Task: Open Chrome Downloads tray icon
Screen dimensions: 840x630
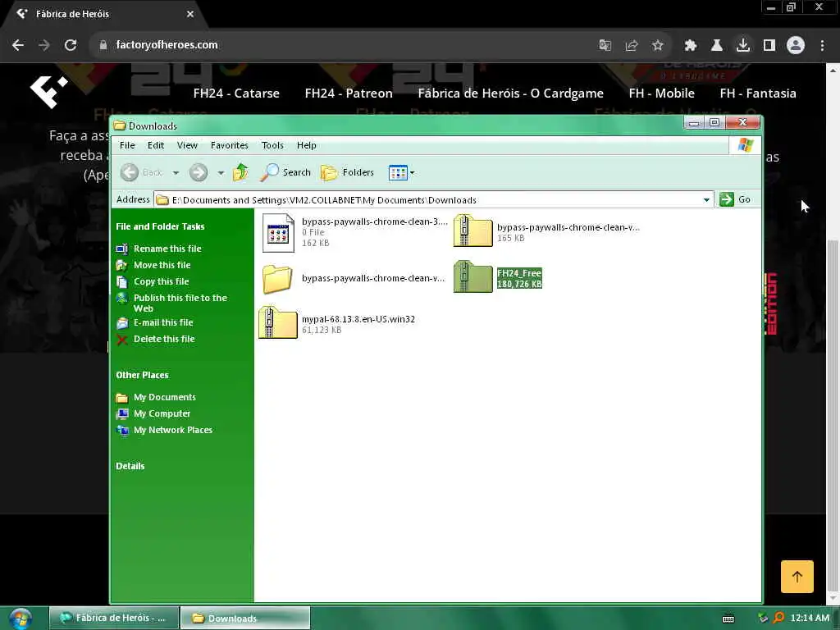Action: tap(743, 45)
